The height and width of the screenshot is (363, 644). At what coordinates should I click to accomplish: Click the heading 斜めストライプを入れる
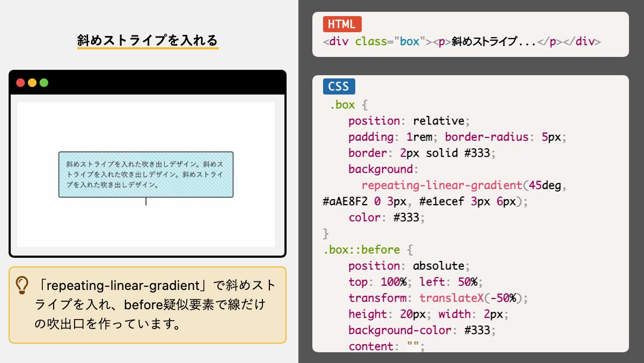pos(148,41)
